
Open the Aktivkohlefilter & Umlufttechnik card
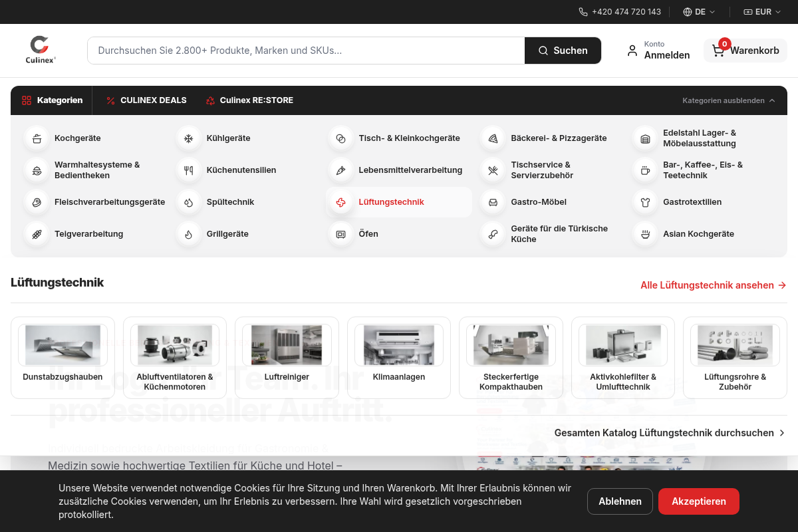coord(623,358)
